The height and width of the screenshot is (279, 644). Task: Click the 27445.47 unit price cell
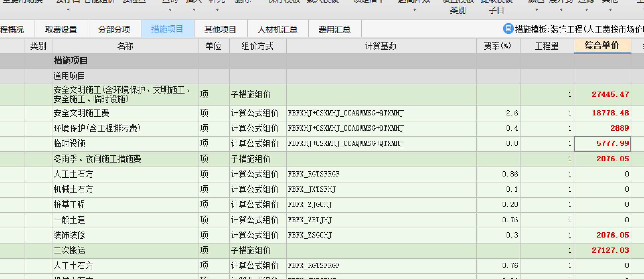(x=603, y=95)
